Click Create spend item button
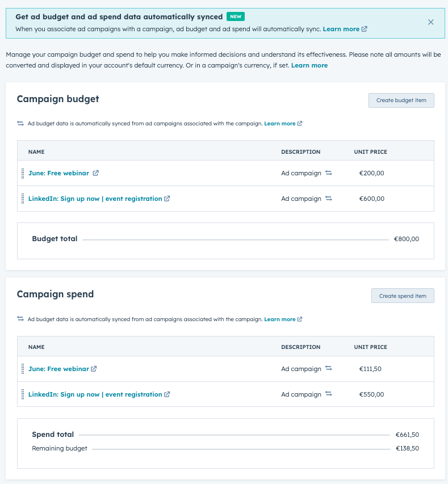This screenshot has width=448, height=484. coord(403,296)
